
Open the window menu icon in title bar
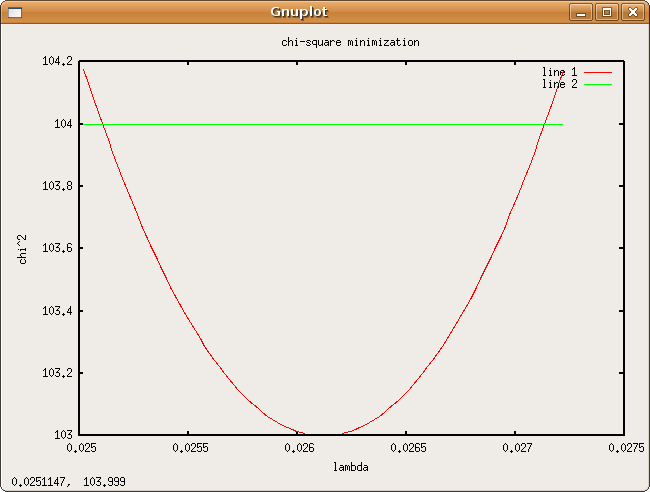[14, 12]
